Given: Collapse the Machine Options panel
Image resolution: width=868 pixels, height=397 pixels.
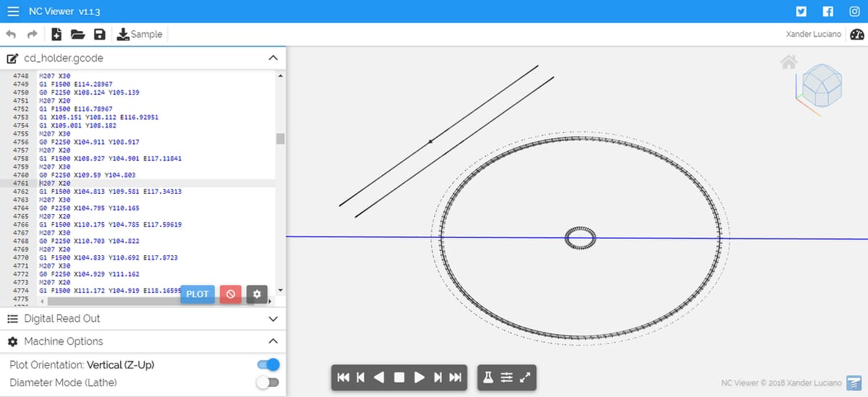Looking at the screenshot, I should [273, 341].
